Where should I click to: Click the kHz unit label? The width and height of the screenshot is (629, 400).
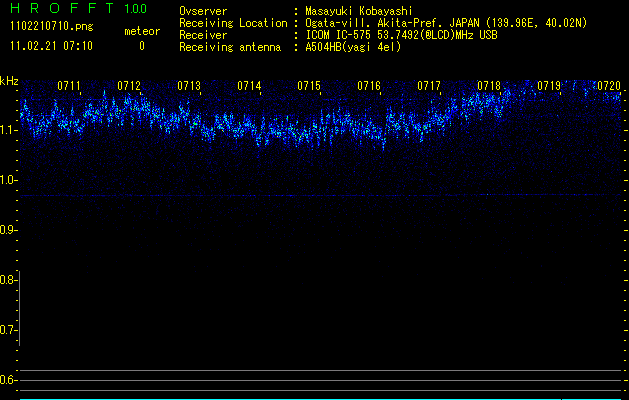click(9, 80)
